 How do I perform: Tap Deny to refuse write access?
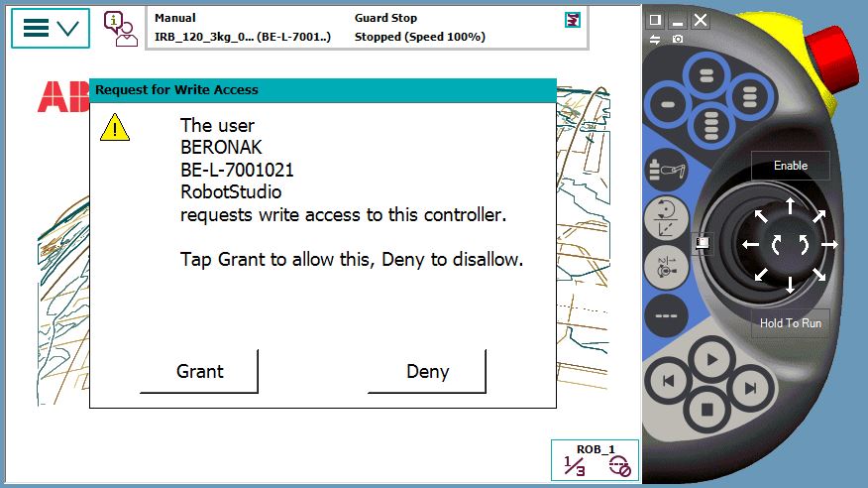[427, 372]
